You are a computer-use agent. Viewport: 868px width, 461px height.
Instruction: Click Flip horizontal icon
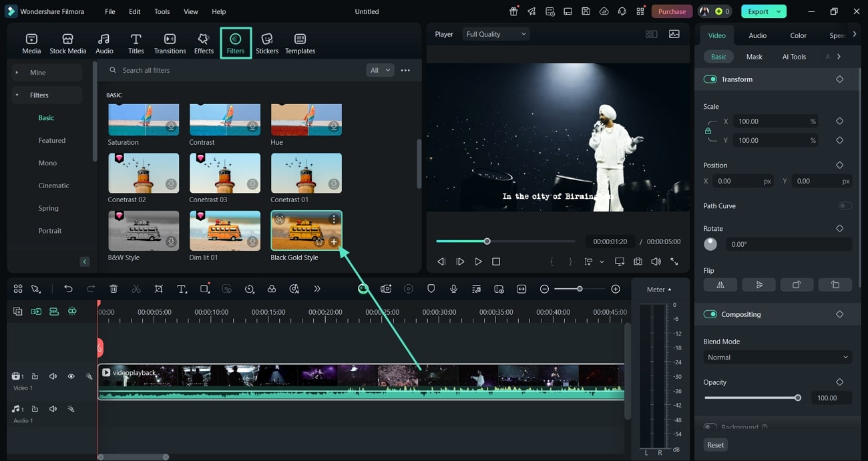[x=720, y=284]
